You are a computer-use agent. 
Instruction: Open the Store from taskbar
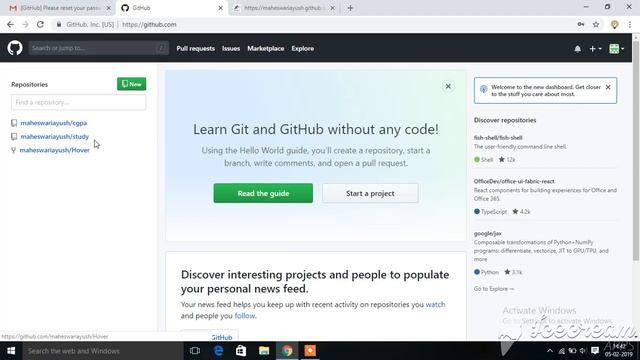pos(241,351)
